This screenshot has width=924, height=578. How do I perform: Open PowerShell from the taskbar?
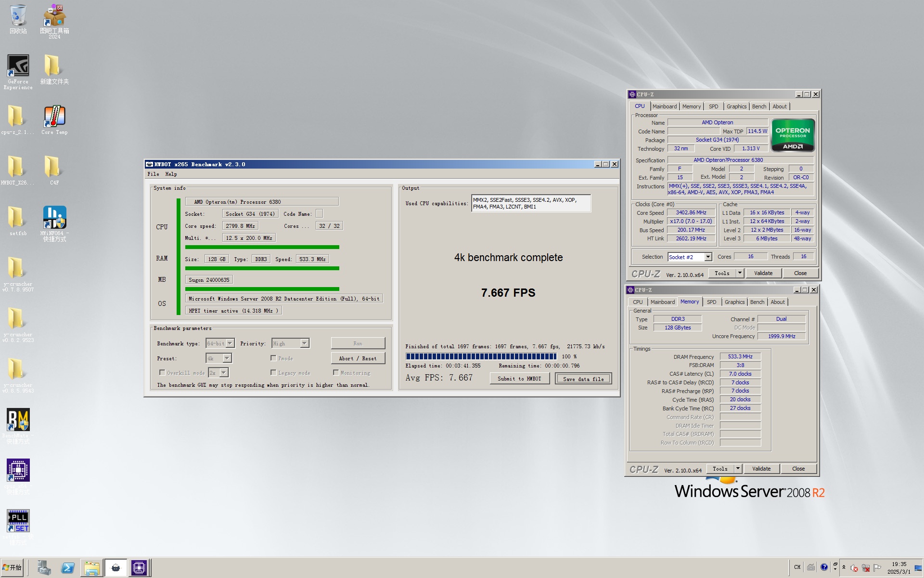click(68, 568)
